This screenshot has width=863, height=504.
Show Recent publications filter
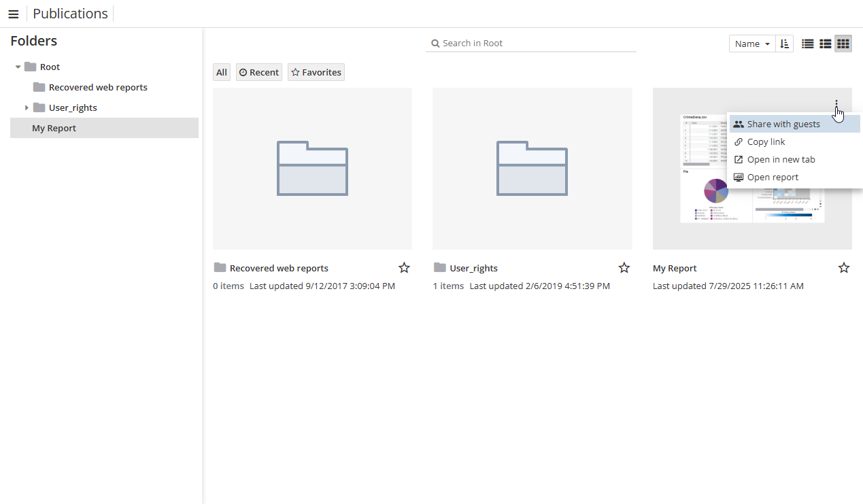258,72
